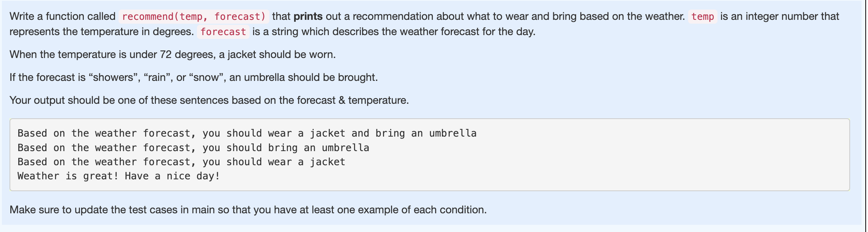The image size is (868, 232).
Task: Click the number 72 in temperature sentence
Action: pos(166,55)
